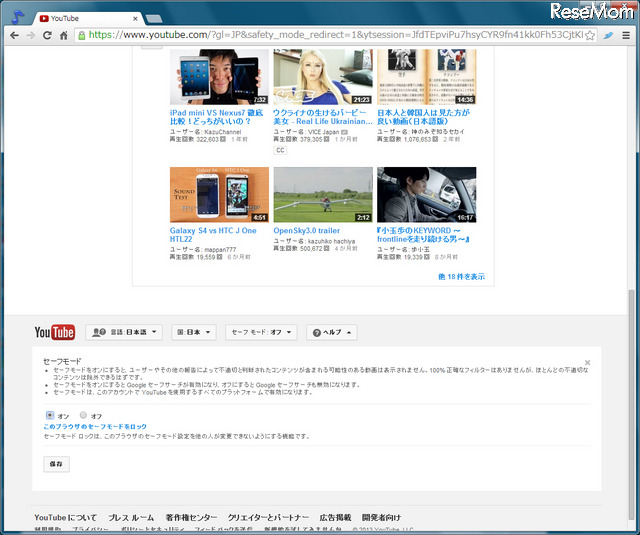Expand the ヘルプ help dropdown
This screenshot has height=535, width=640.
pyautogui.click(x=332, y=333)
